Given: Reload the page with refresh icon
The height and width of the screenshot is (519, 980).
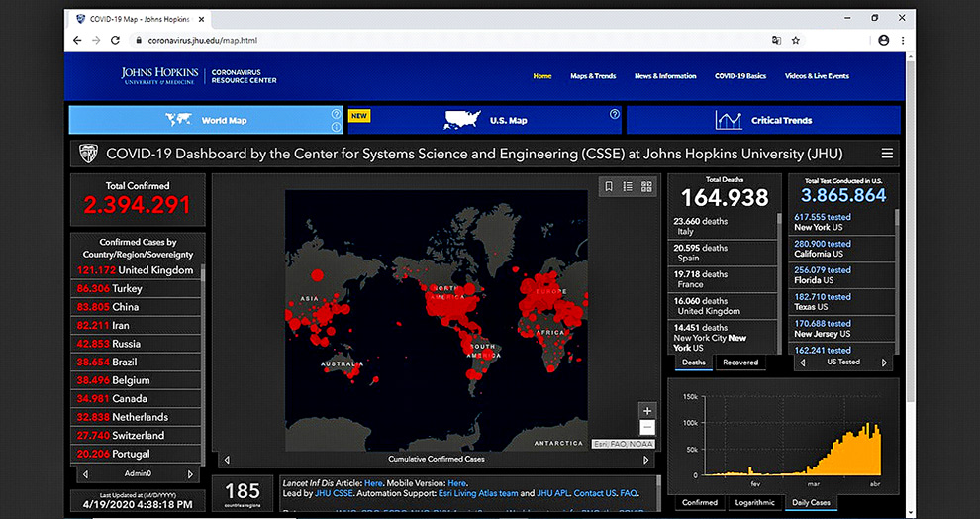Looking at the screenshot, I should (115, 40).
